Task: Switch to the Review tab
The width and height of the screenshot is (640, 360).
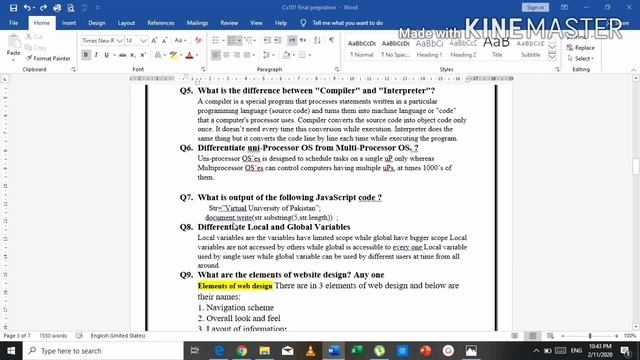Action: 229,23
